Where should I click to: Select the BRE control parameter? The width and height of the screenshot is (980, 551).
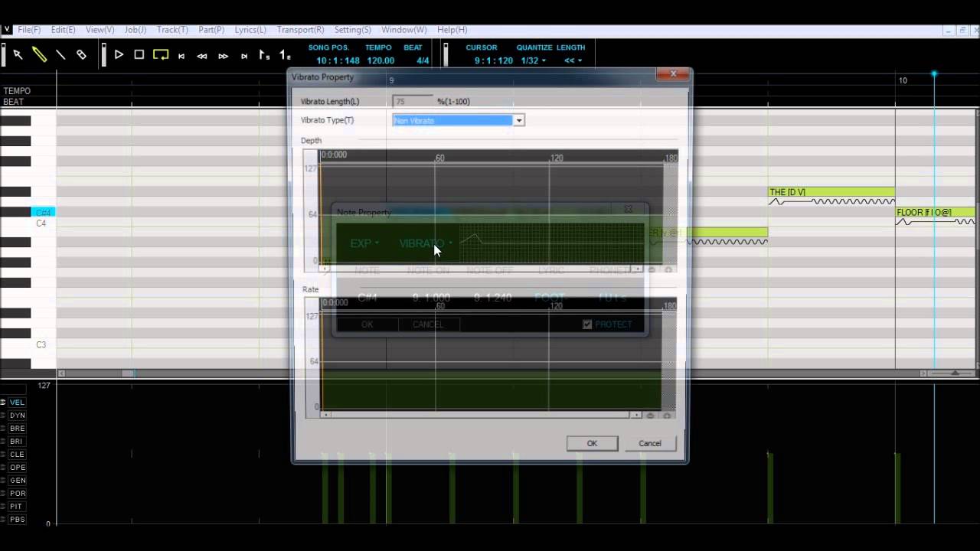tap(17, 429)
